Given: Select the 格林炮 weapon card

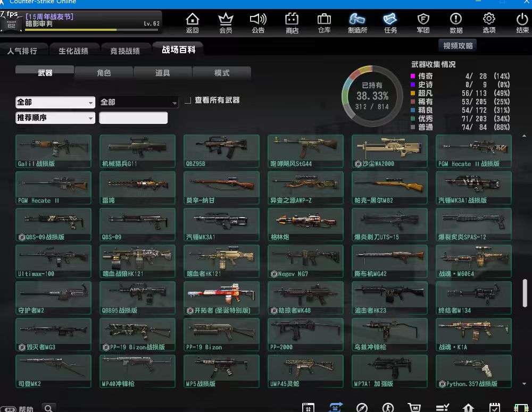Looking at the screenshot, I should coord(305,224).
